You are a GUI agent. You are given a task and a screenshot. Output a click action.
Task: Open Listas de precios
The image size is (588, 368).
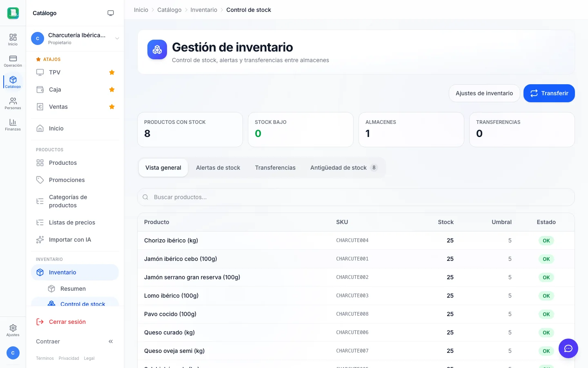(75, 222)
